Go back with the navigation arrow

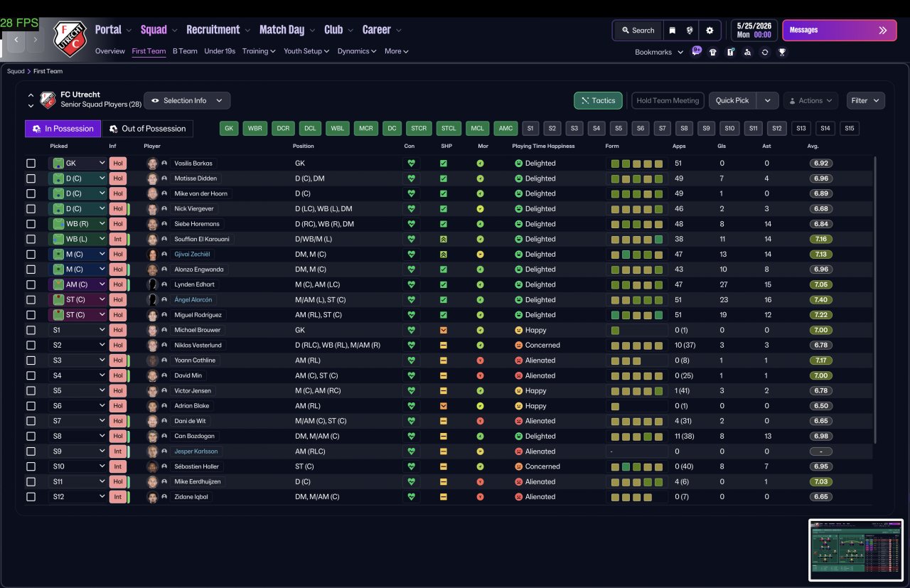[x=16, y=41]
